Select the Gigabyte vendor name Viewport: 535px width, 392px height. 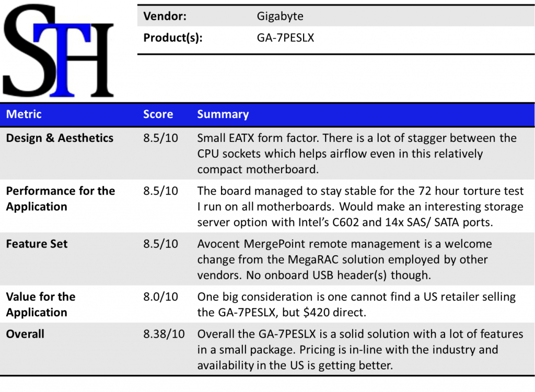280,16
